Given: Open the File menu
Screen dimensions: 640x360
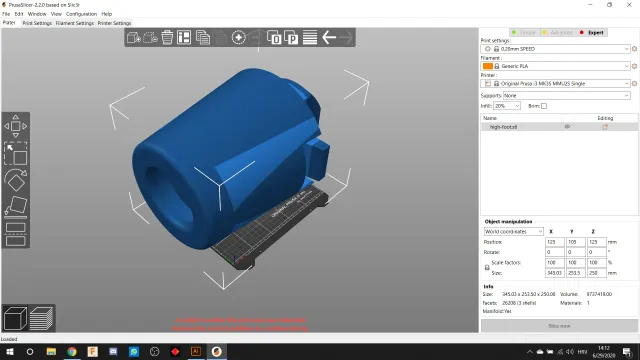Looking at the screenshot, I should pyautogui.click(x=6, y=14).
